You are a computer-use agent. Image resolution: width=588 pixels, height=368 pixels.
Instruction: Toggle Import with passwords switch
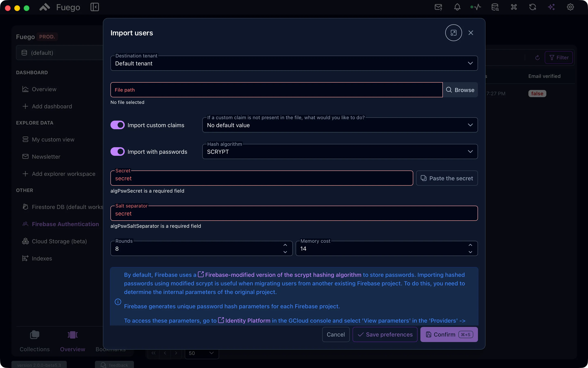point(117,151)
